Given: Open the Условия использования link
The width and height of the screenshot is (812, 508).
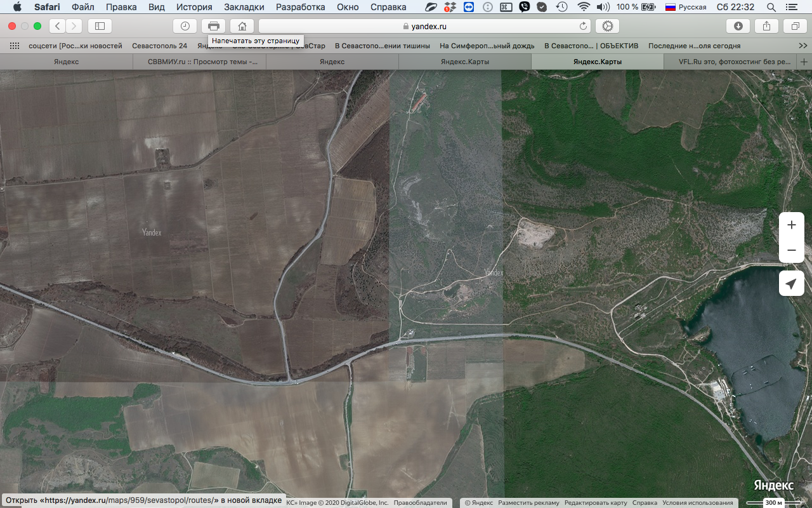Looking at the screenshot, I should point(698,503).
